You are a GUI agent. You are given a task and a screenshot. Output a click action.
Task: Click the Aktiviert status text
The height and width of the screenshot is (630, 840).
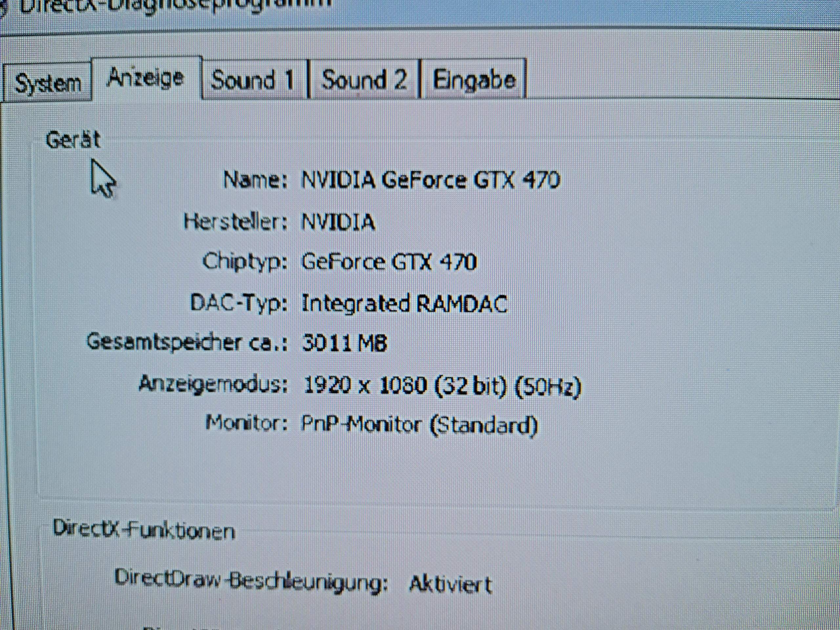coord(451,584)
